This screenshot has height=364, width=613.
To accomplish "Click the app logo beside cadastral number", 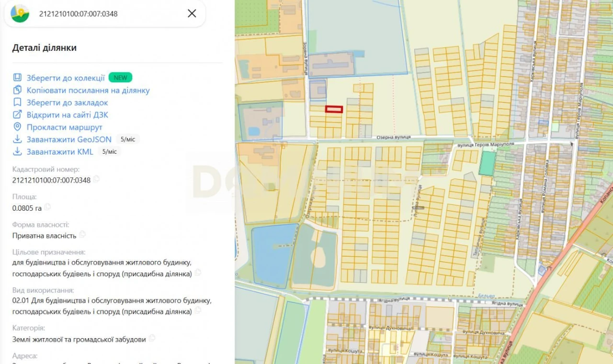I will pyautogui.click(x=20, y=13).
